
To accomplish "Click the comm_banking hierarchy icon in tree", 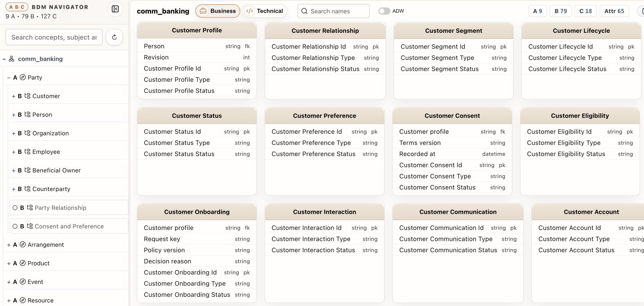I will point(11,59).
